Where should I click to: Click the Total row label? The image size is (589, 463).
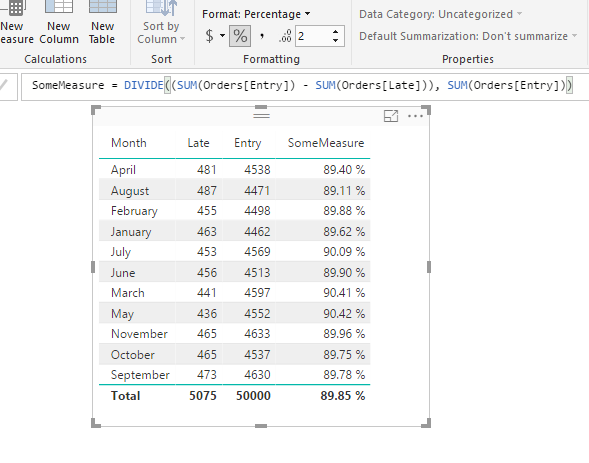click(x=125, y=396)
